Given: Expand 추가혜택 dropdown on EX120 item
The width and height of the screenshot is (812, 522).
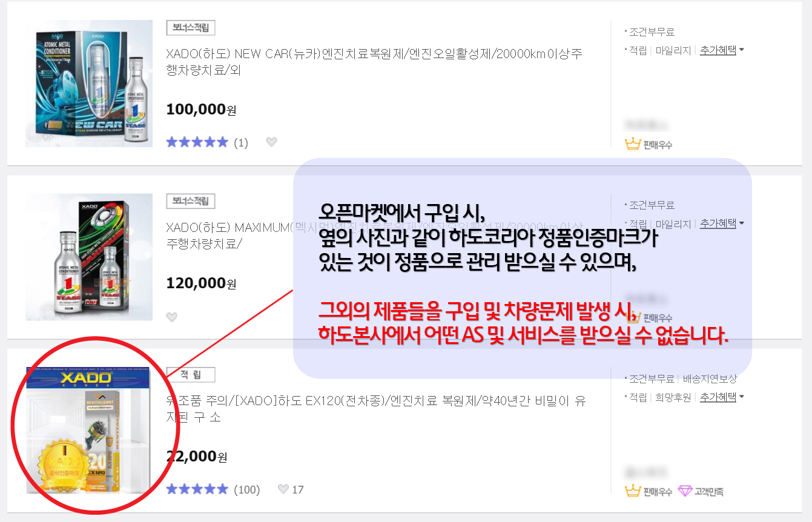Looking at the screenshot, I should pyautogui.click(x=722, y=397).
